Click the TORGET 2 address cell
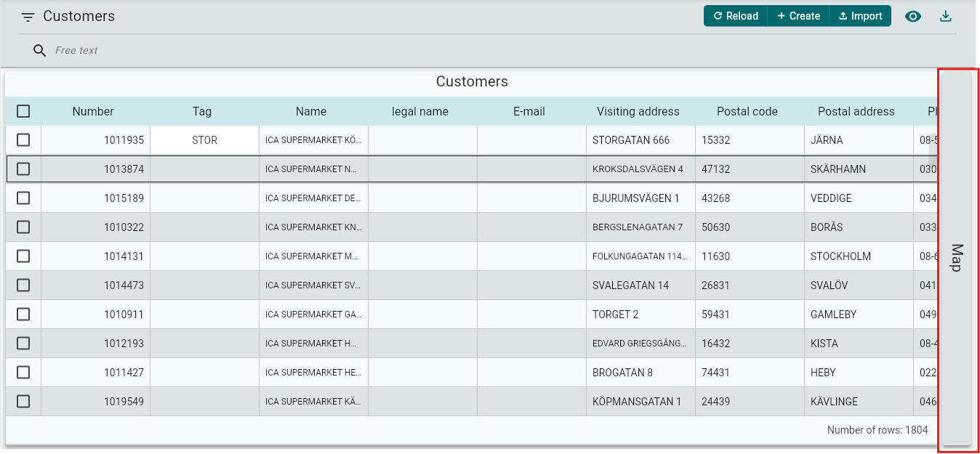980x454 pixels. click(640, 314)
